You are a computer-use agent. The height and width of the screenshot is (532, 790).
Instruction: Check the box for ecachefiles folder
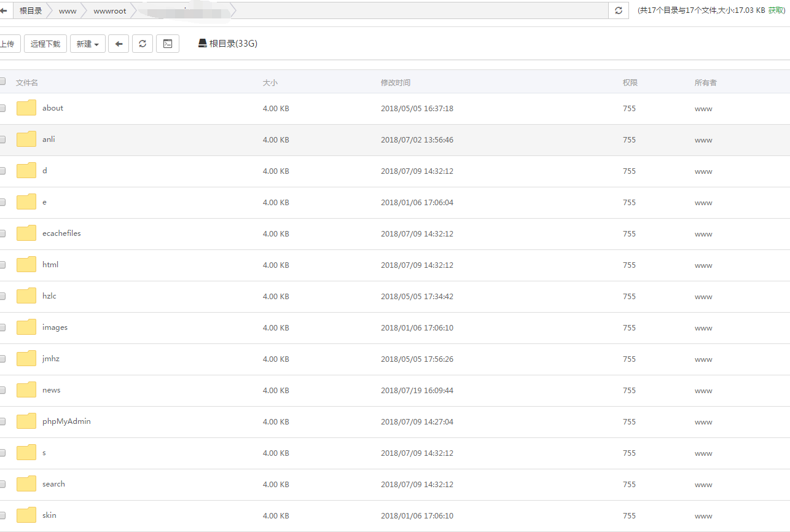tap(2, 233)
